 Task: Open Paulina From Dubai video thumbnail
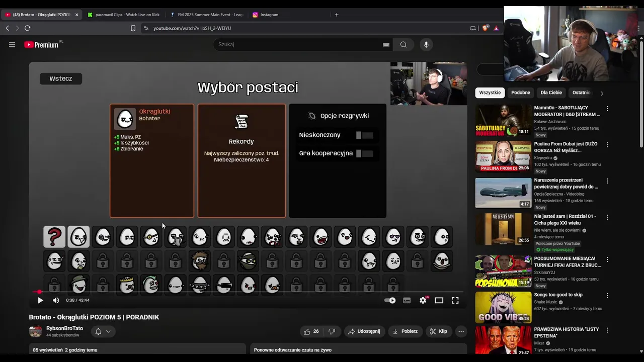(503, 156)
